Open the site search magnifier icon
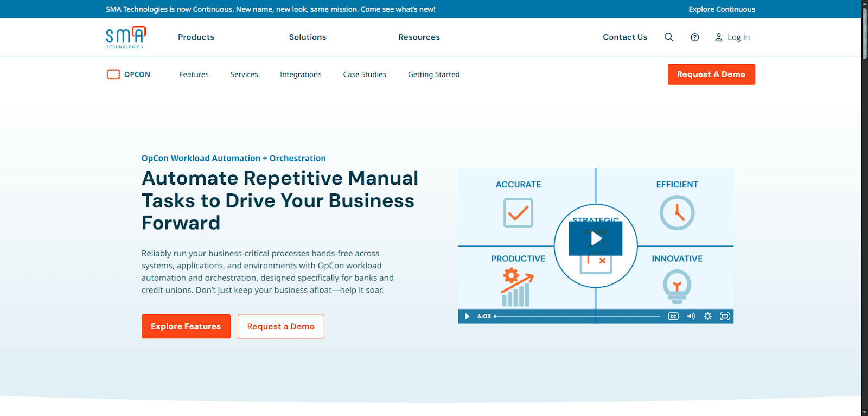Viewport: 868px width, 416px height. [x=669, y=37]
